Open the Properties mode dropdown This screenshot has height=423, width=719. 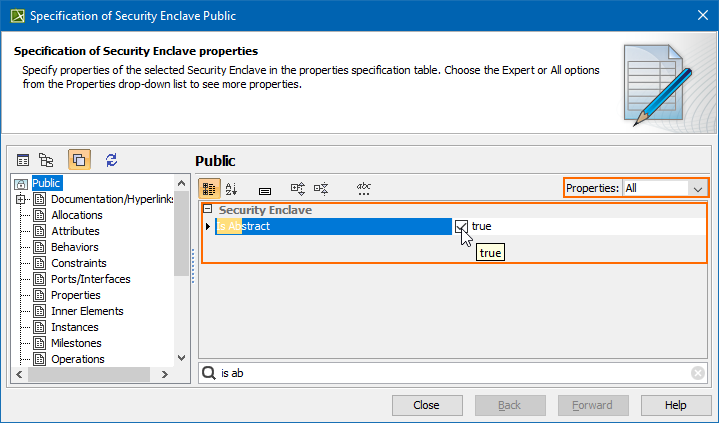click(696, 188)
